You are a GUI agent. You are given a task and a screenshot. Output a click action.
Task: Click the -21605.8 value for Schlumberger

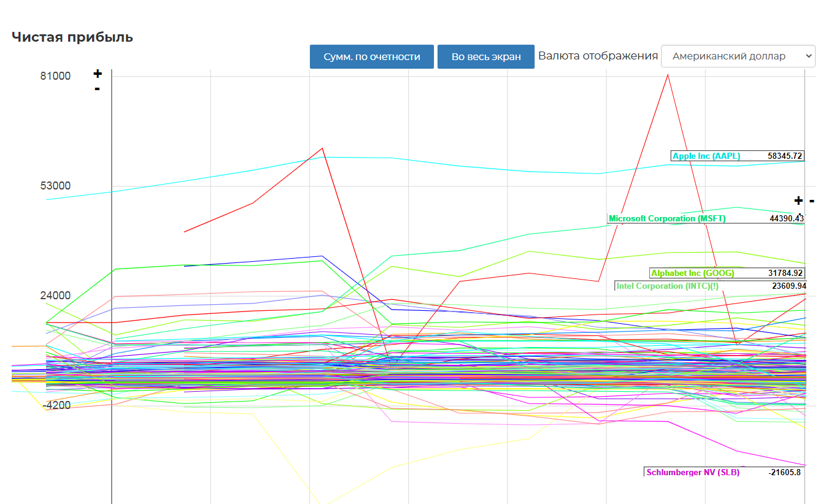pyautogui.click(x=784, y=472)
